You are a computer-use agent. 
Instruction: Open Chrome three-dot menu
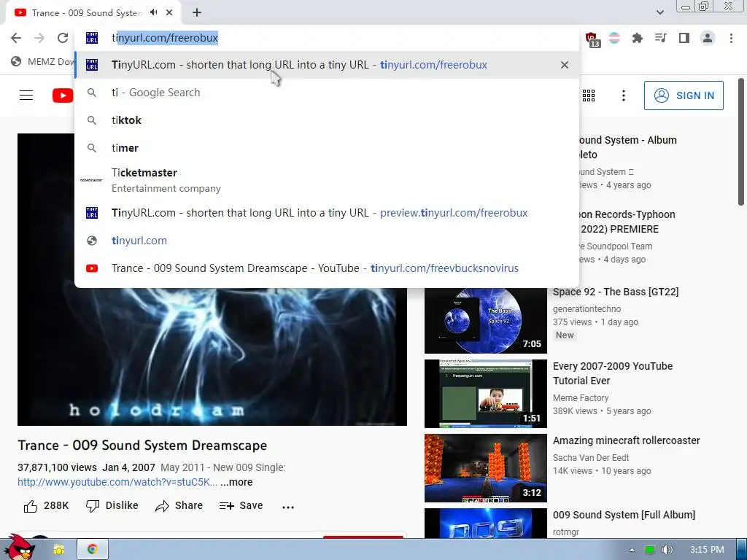(x=731, y=38)
